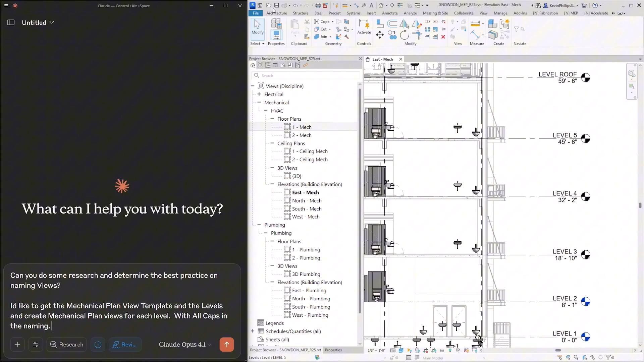Click the Align tool icon
The height and width of the screenshot is (362, 644).
coord(380,23)
